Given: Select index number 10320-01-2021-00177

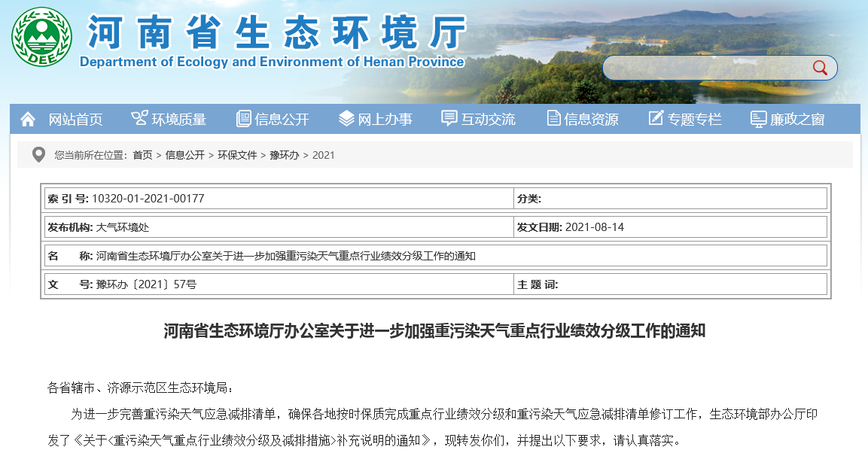Looking at the screenshot, I should 148,199.
